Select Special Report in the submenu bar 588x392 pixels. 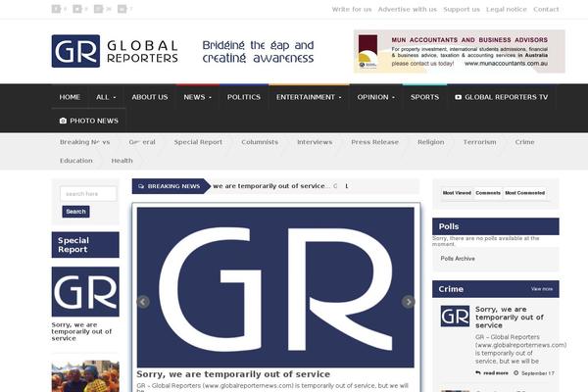(x=198, y=142)
